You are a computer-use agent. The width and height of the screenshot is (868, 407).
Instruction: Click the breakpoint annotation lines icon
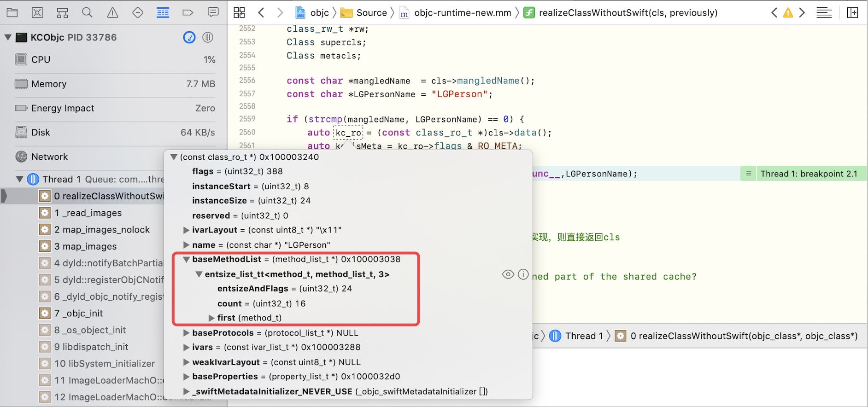click(x=749, y=174)
